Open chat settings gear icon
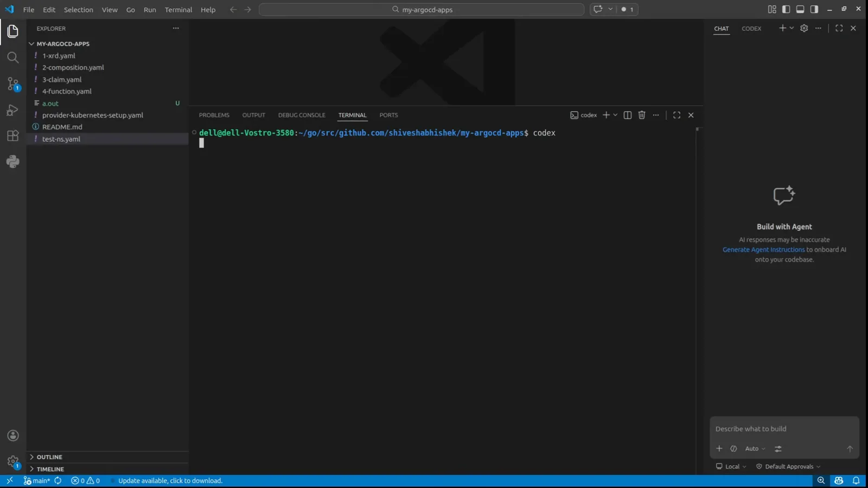Viewport: 868px width, 488px height. click(804, 28)
